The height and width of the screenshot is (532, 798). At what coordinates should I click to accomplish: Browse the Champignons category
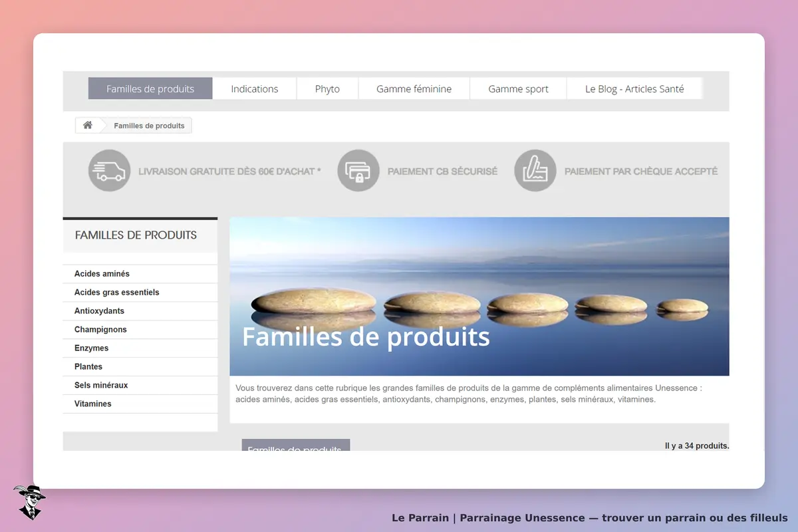[x=140, y=330]
